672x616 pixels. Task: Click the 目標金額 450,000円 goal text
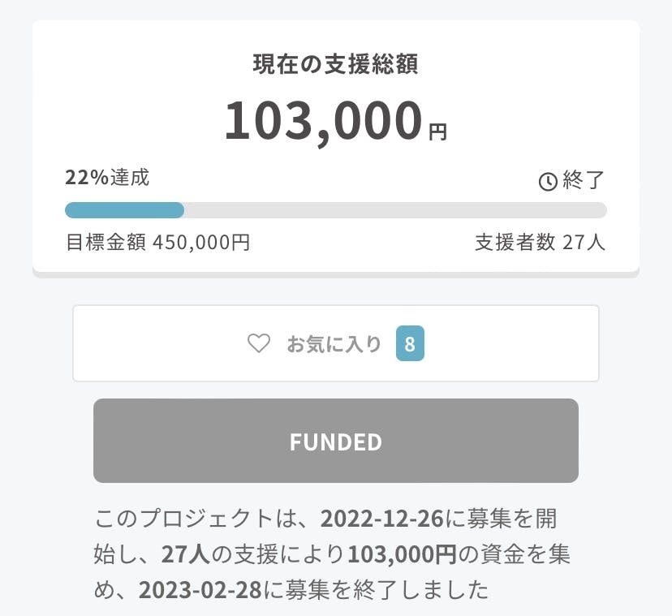(x=157, y=242)
